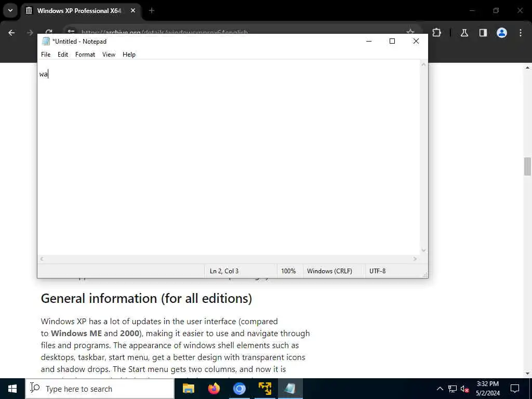Open the yellow arrows app on taskbar
Image resolution: width=532 pixels, height=399 pixels.
(x=264, y=389)
